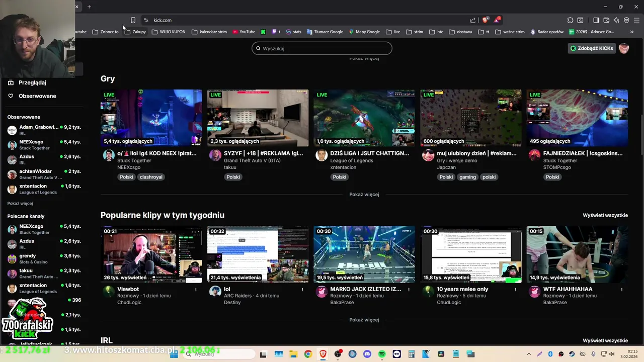
Task: Show hidden system tray icons chevron
Action: click(x=528, y=354)
